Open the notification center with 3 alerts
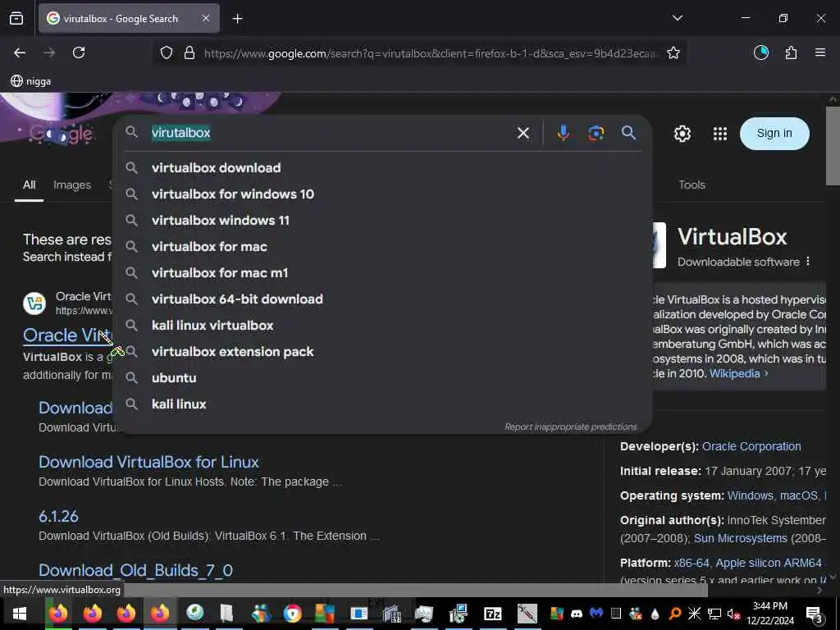 point(814,614)
